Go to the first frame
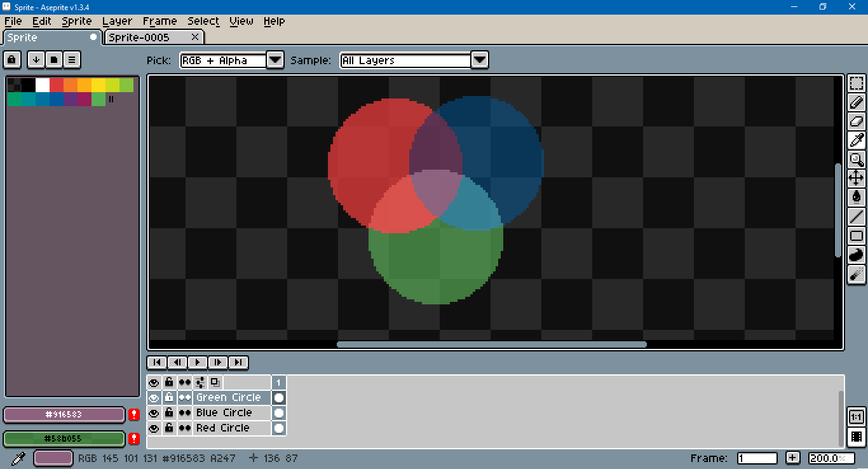The image size is (868, 469). tap(157, 362)
